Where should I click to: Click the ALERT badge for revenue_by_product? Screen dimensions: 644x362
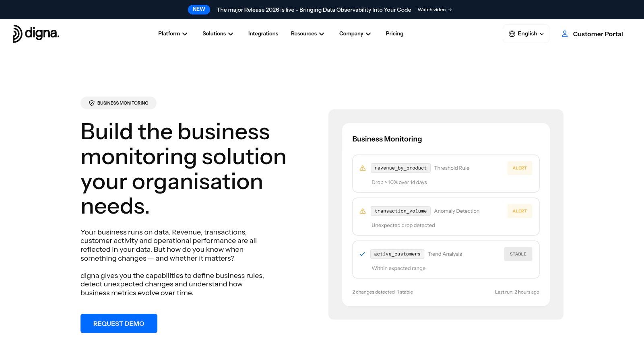pos(520,168)
